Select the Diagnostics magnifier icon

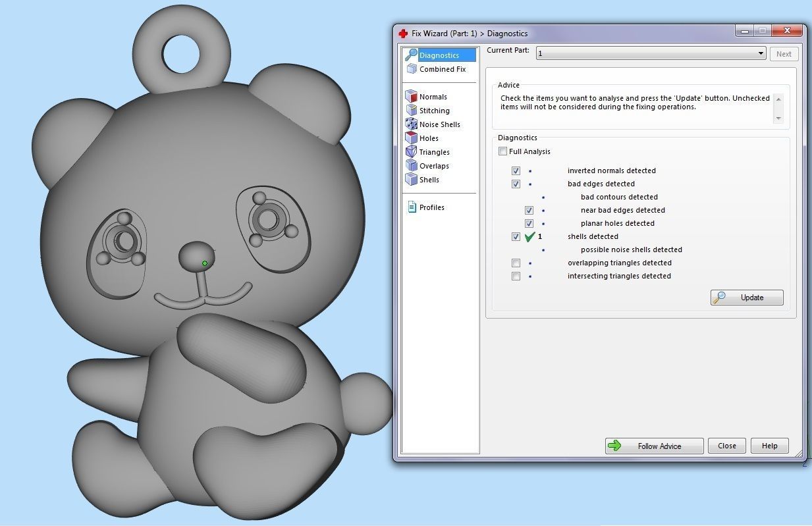point(412,55)
